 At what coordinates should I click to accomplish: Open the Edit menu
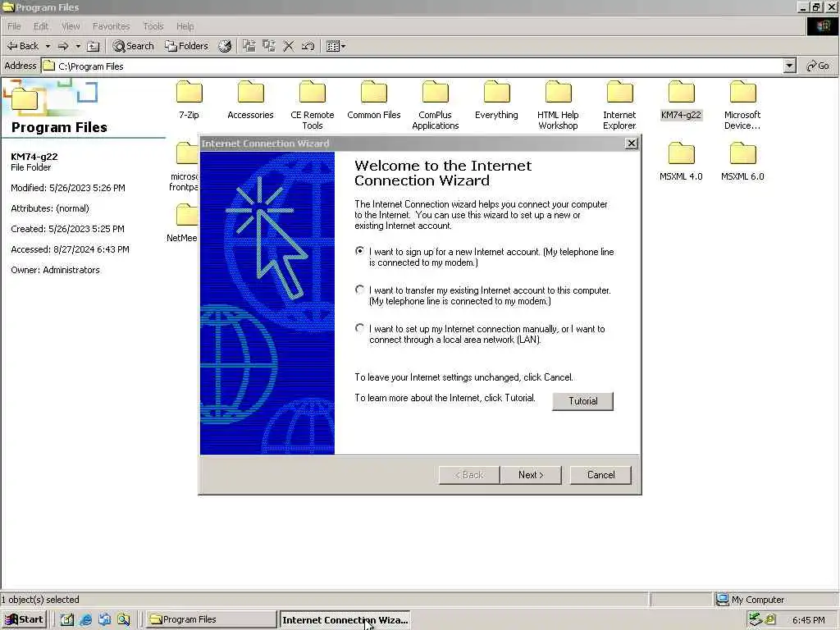(41, 26)
